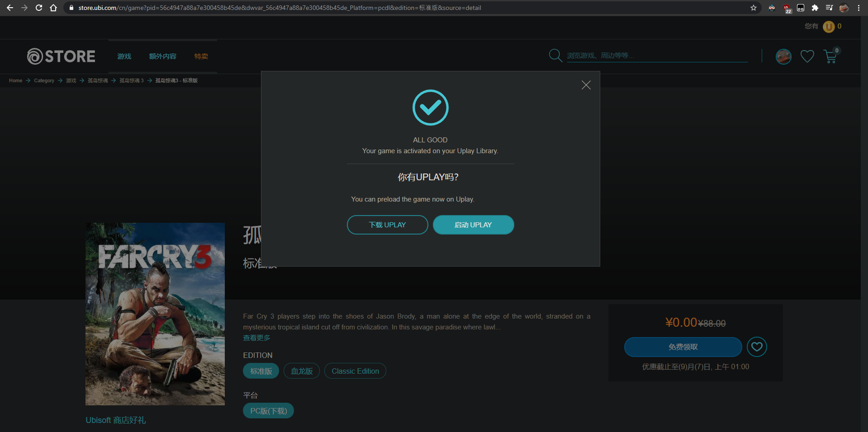The image size is (868, 432).
Task: Open the 特卖 menu
Action: click(201, 56)
